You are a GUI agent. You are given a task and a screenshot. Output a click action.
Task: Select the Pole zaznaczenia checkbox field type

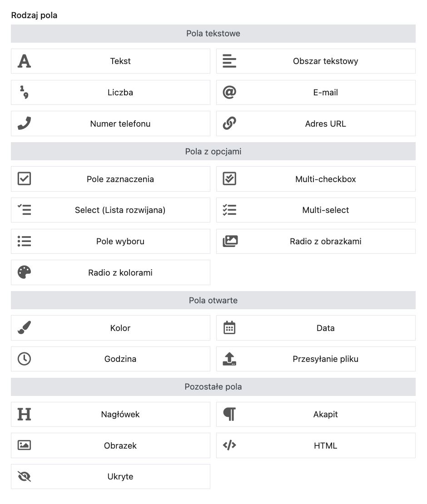coord(120,179)
